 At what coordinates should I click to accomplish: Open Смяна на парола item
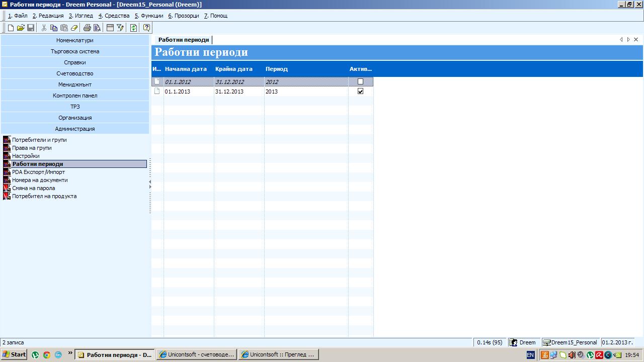(x=34, y=188)
